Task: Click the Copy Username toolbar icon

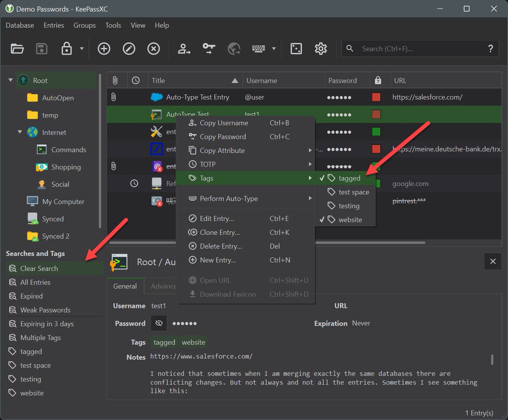Action: click(184, 49)
